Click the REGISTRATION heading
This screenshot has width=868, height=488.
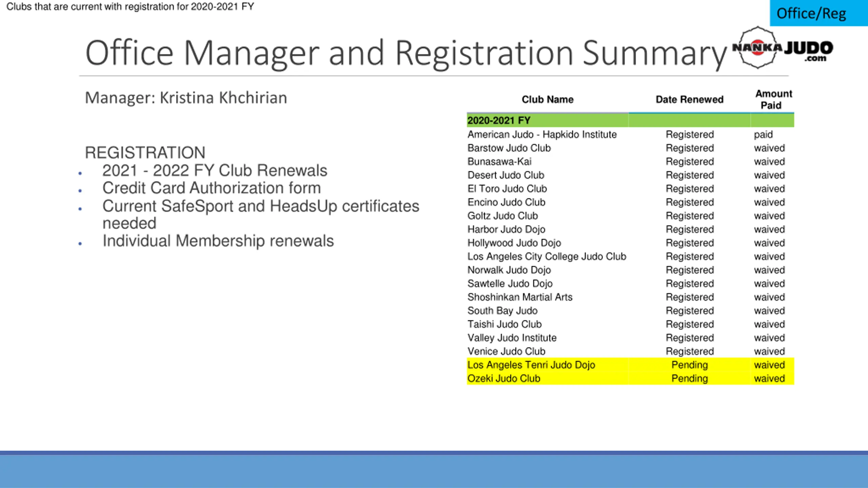145,152
